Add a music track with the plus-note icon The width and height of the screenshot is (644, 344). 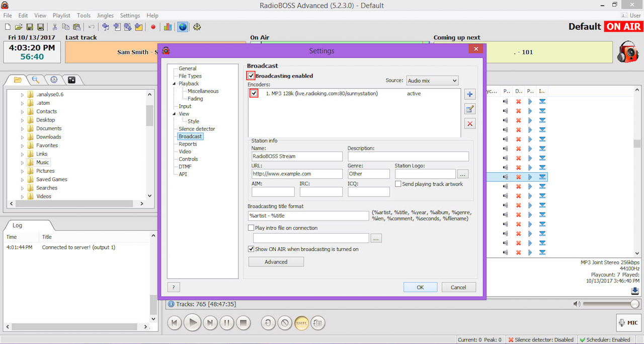click(x=106, y=27)
